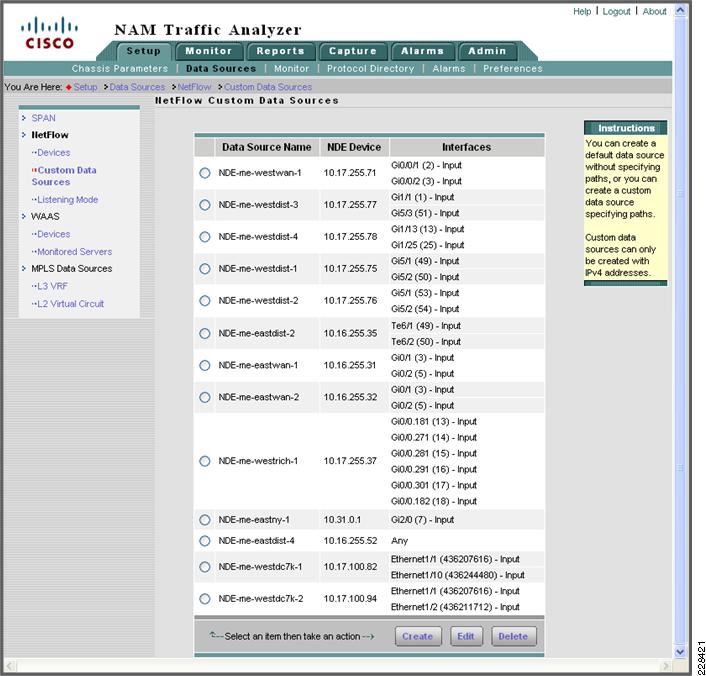Click IP address 10.17.255.71
706x676 pixels.
pos(350,173)
